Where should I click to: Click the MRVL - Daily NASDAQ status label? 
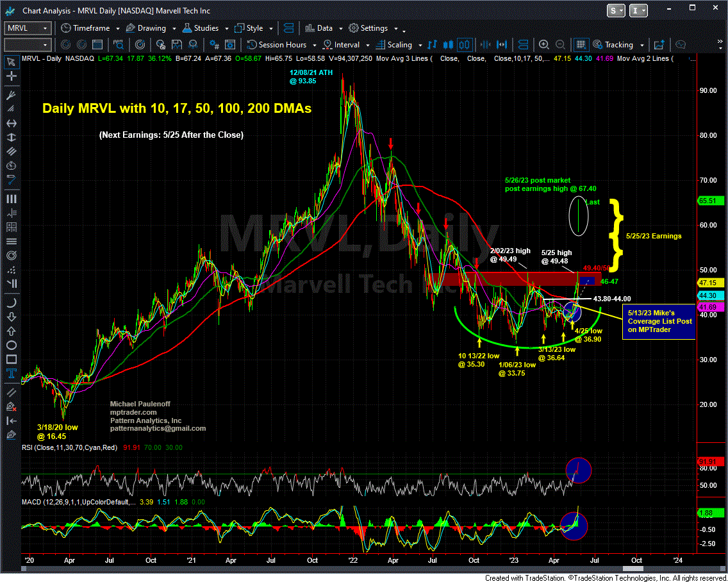pyautogui.click(x=58, y=58)
